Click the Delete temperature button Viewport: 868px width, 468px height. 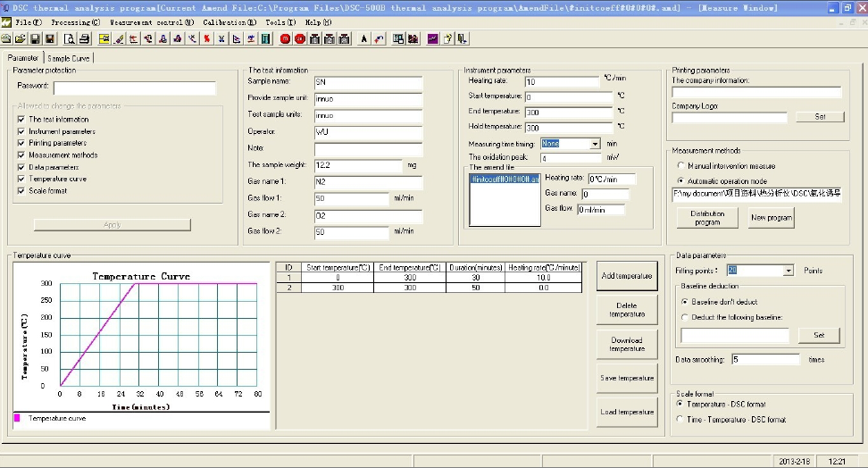coord(627,310)
